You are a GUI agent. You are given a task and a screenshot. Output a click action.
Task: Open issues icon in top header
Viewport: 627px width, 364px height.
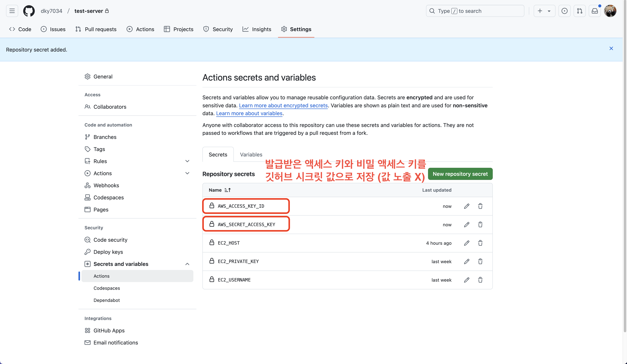564,11
